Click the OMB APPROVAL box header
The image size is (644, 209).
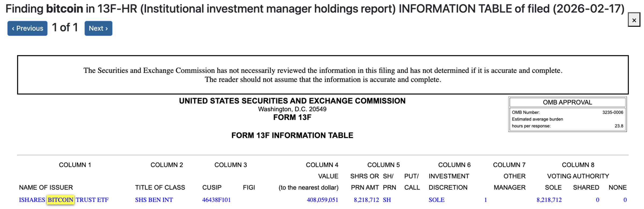coord(567,102)
